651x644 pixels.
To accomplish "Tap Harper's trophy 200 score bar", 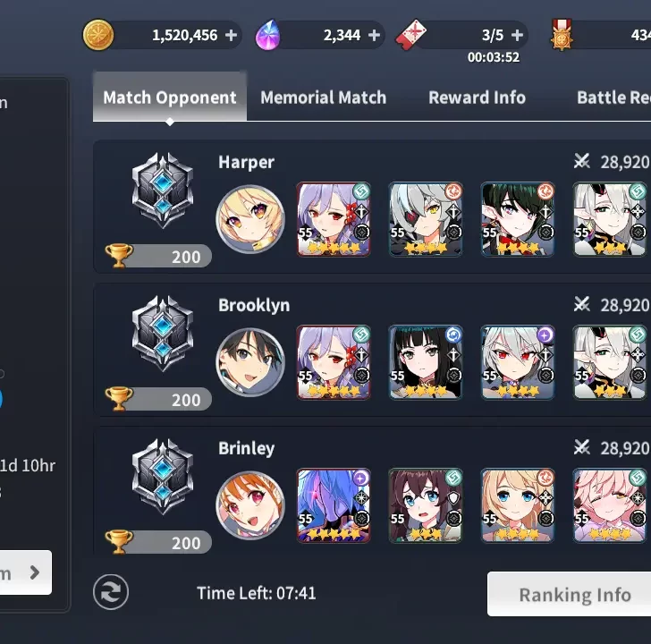I will coord(158,256).
